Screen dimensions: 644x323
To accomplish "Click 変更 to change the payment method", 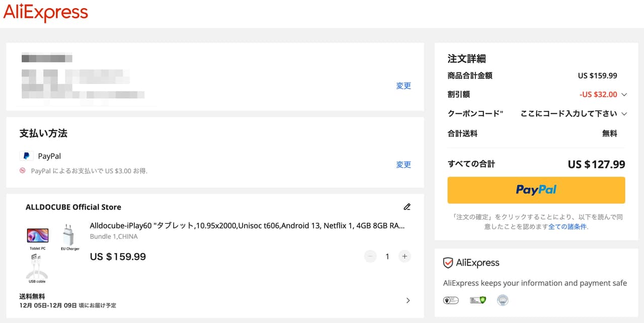I will pos(404,164).
